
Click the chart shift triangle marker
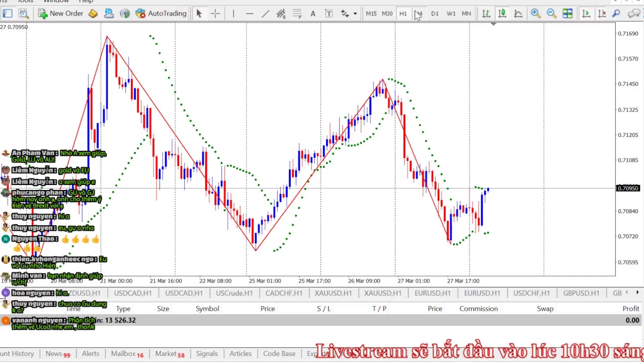(494, 24)
